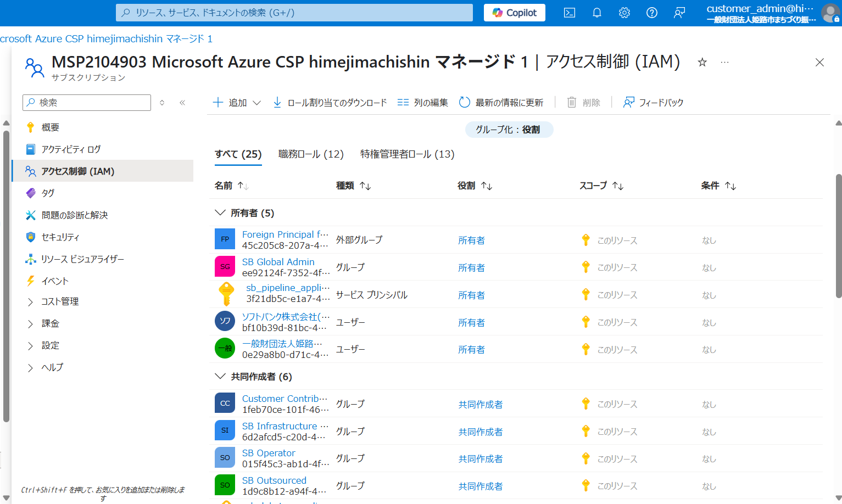Click the breadcrumb subscription link
This screenshot has width=842, height=504.
pyautogui.click(x=106, y=39)
